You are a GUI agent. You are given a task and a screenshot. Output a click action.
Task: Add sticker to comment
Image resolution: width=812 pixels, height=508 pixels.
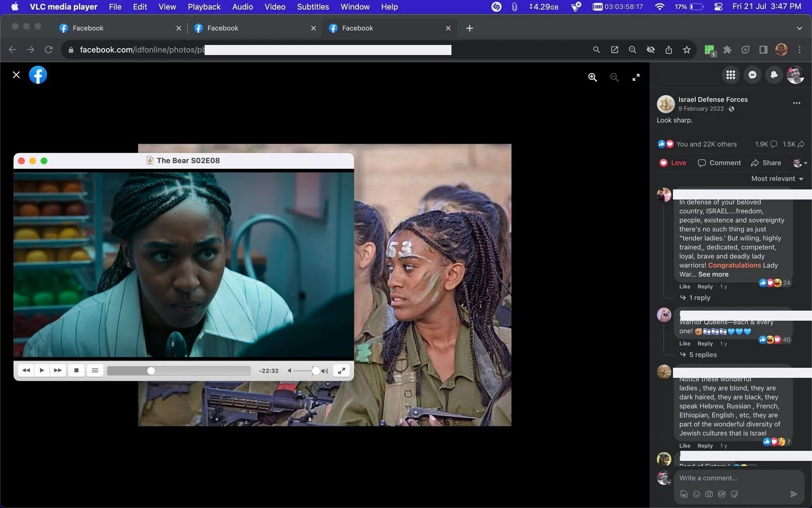[734, 494]
